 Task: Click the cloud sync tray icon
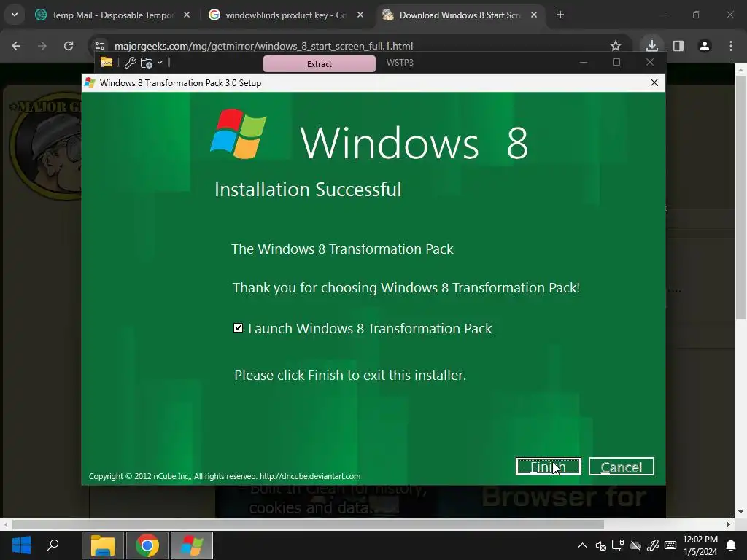[x=635, y=545]
